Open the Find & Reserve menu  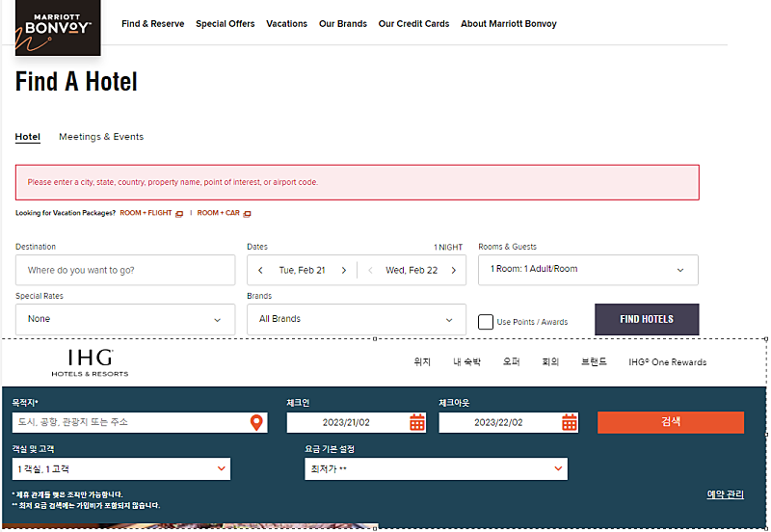tap(153, 23)
